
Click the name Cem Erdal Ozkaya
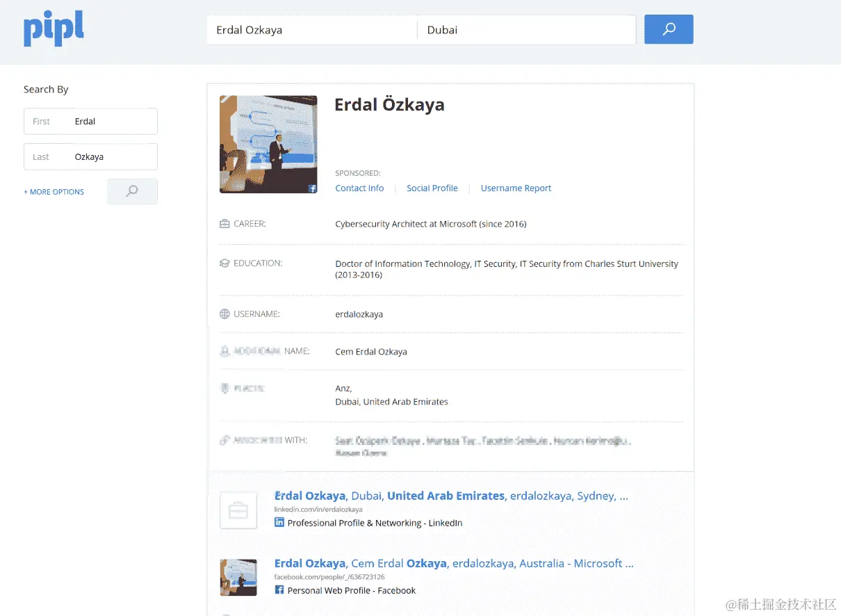pos(371,352)
